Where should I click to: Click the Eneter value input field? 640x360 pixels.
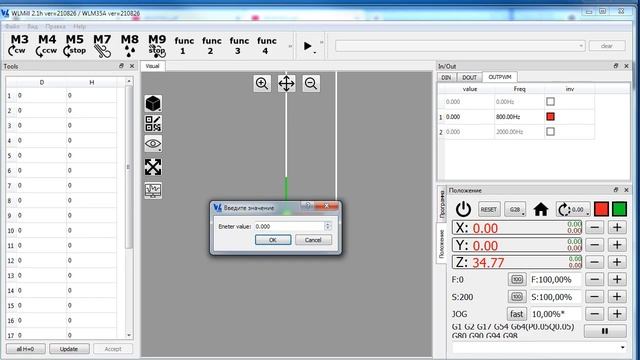tap(289, 226)
